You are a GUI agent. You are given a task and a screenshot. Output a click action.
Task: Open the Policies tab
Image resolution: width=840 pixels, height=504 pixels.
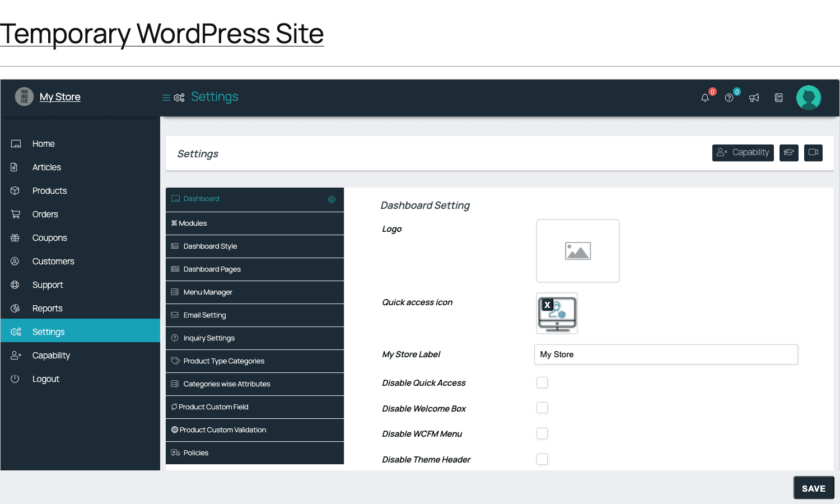click(x=255, y=453)
